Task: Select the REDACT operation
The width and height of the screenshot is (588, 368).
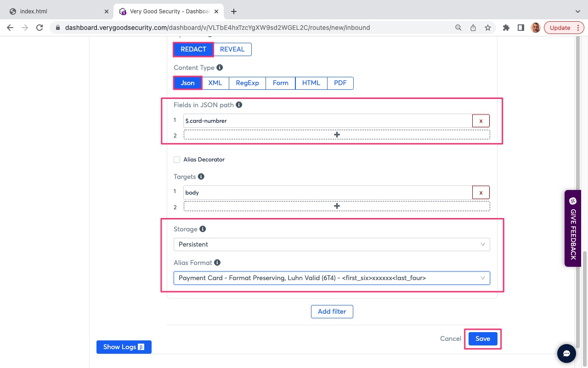Action: click(193, 49)
